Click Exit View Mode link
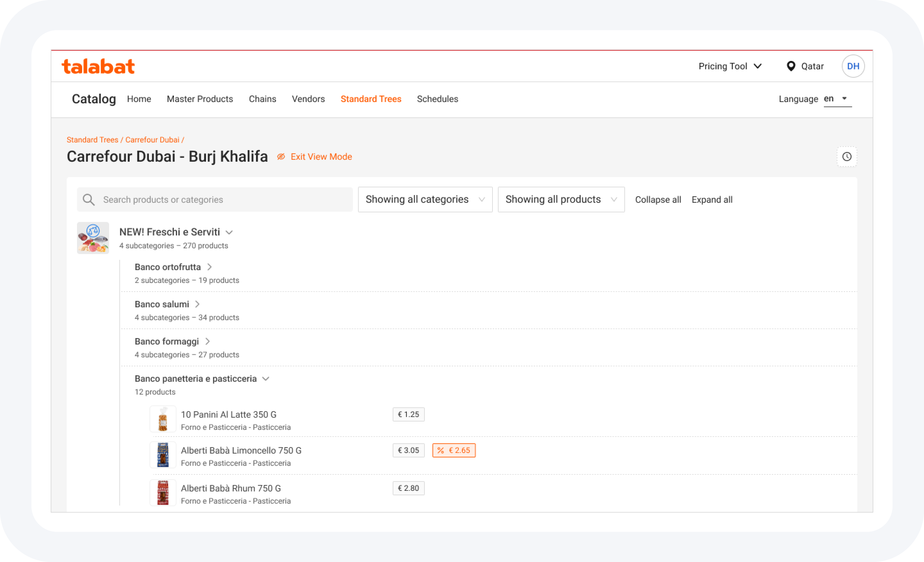 point(321,157)
